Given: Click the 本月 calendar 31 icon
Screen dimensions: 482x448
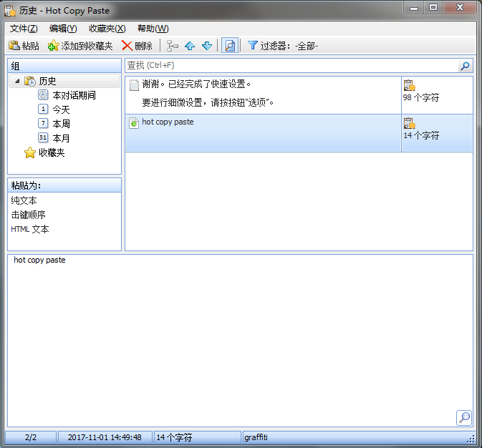Looking at the screenshot, I should [43, 137].
